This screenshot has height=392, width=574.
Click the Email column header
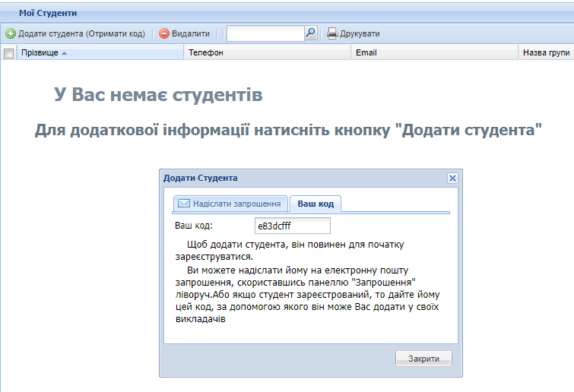435,52
